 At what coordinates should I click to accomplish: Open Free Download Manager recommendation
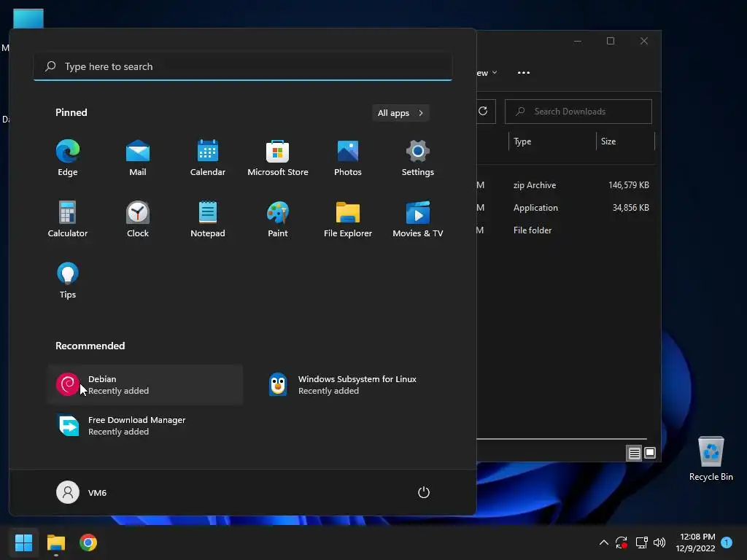click(145, 426)
